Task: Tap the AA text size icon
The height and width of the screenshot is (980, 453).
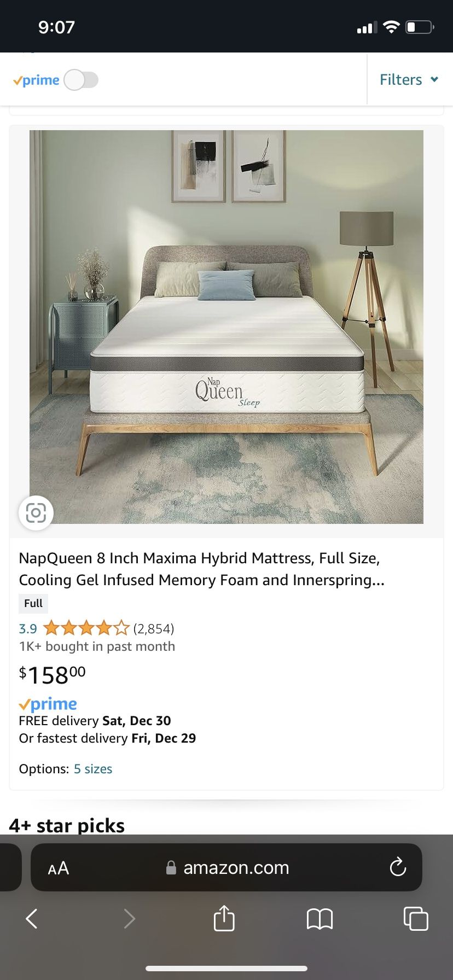Action: 58,867
